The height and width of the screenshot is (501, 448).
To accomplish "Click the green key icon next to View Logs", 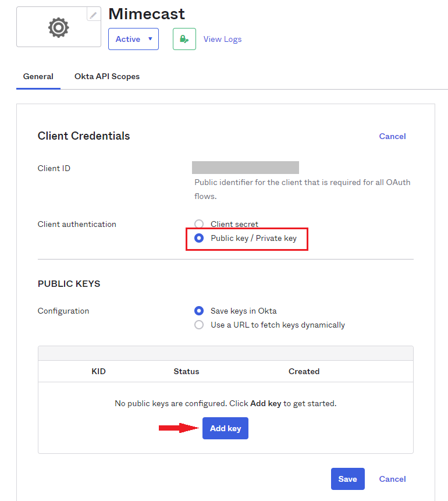I will 184,38.
